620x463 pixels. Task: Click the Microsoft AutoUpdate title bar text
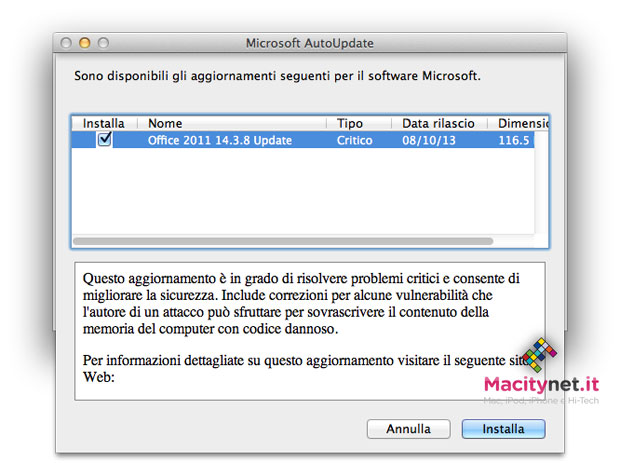pyautogui.click(x=310, y=43)
